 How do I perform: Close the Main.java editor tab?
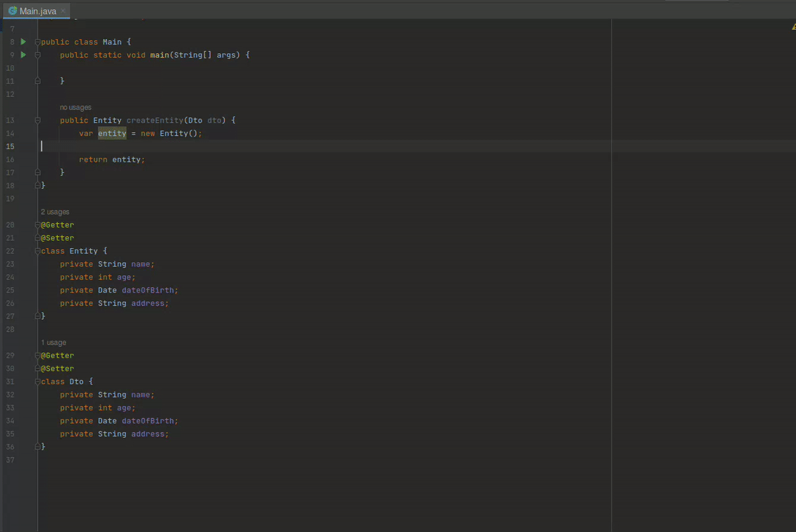coord(63,11)
